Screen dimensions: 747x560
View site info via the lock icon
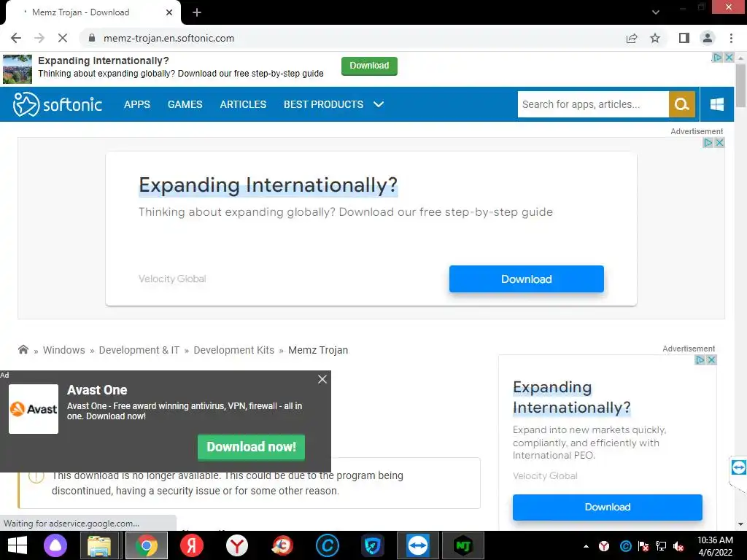coord(92,38)
